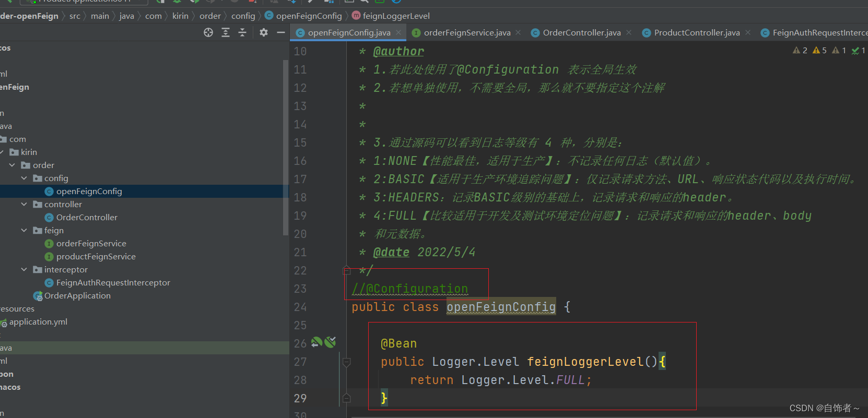The image size is (868, 418).
Task: Click the FULL constant in the return statement
Action: (570, 380)
